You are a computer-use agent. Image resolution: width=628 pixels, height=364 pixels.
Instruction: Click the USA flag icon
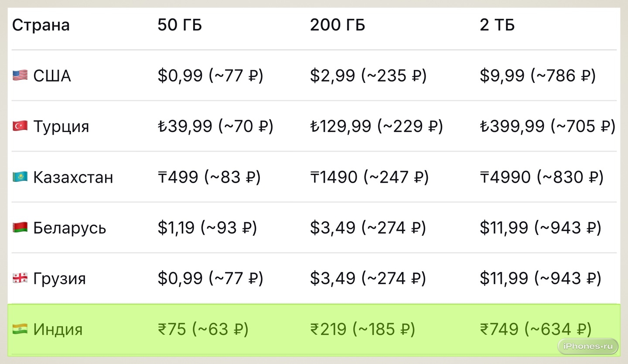click(x=20, y=76)
